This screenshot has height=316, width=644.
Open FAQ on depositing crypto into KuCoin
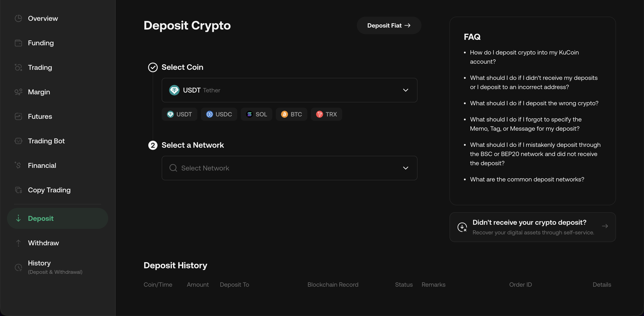(x=524, y=57)
